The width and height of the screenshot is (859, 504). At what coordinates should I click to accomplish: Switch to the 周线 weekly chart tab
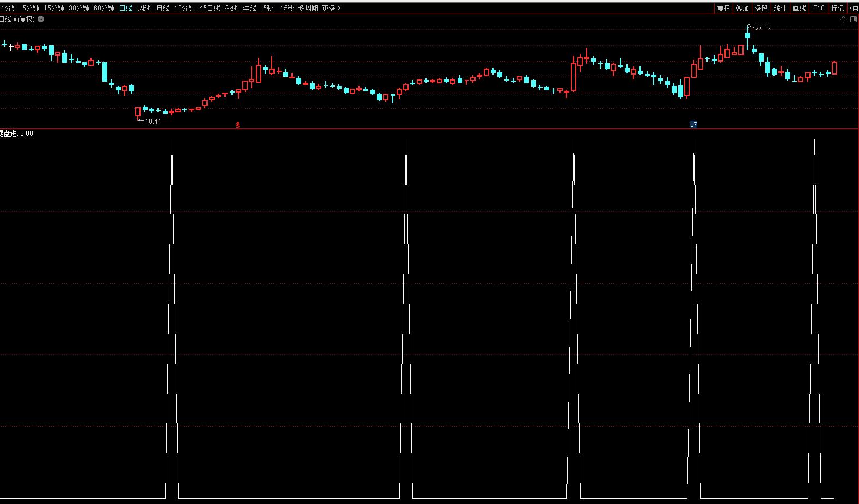[x=144, y=8]
